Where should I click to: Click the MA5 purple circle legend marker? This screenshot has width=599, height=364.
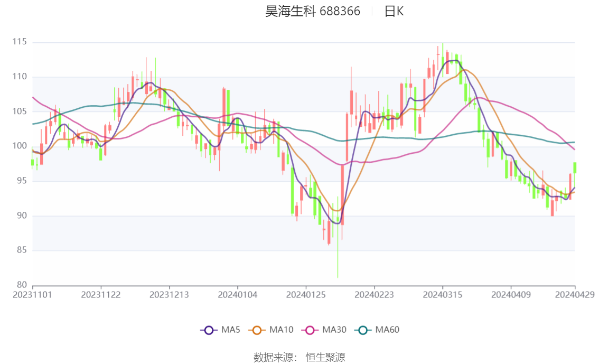(209, 330)
